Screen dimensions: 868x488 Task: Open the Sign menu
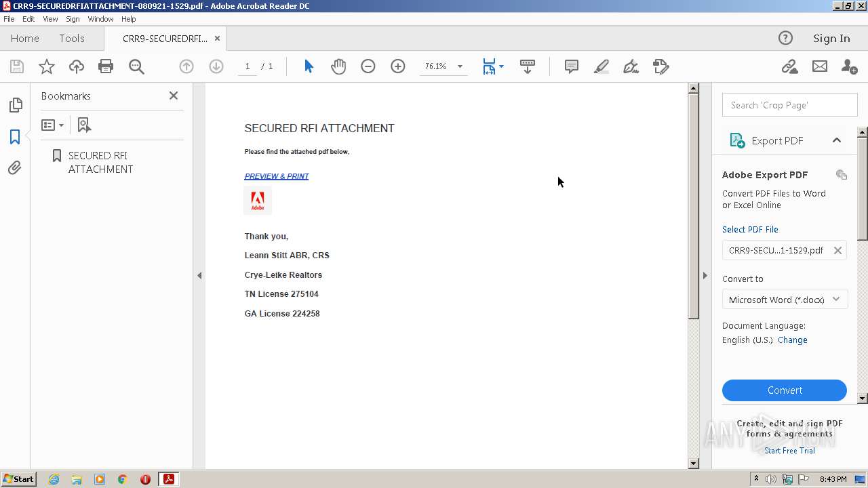click(x=73, y=19)
